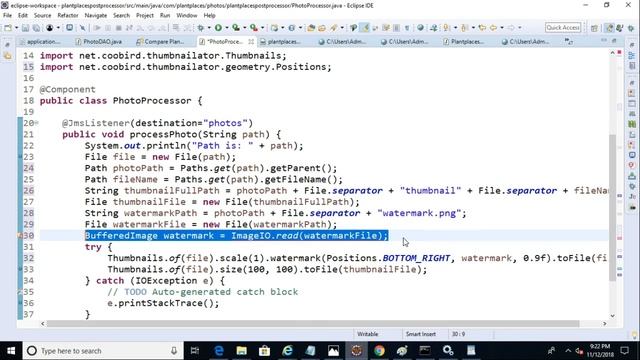Viewport: 640px width, 360px height.
Task: Click the 'Writable' status bar entry
Action: (367, 334)
